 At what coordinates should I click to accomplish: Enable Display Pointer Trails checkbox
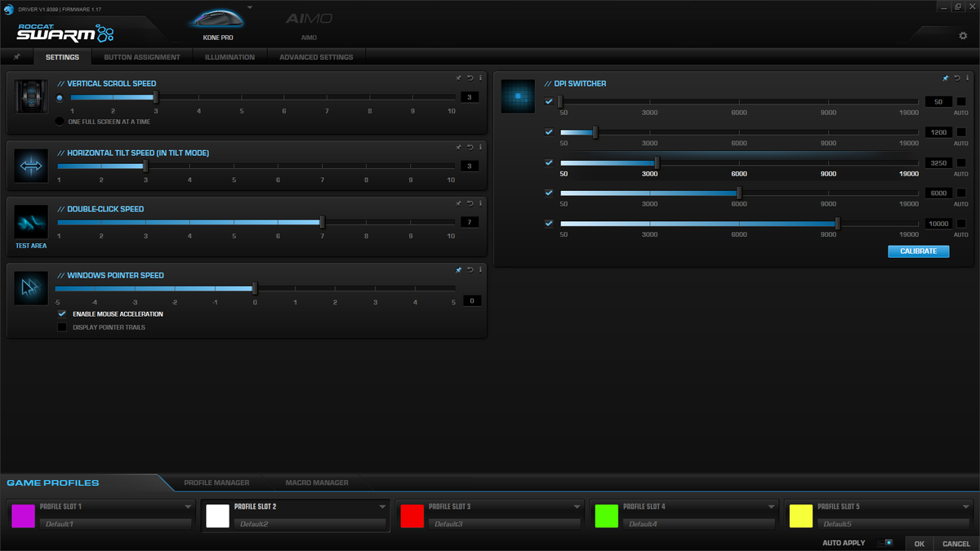coord(61,327)
